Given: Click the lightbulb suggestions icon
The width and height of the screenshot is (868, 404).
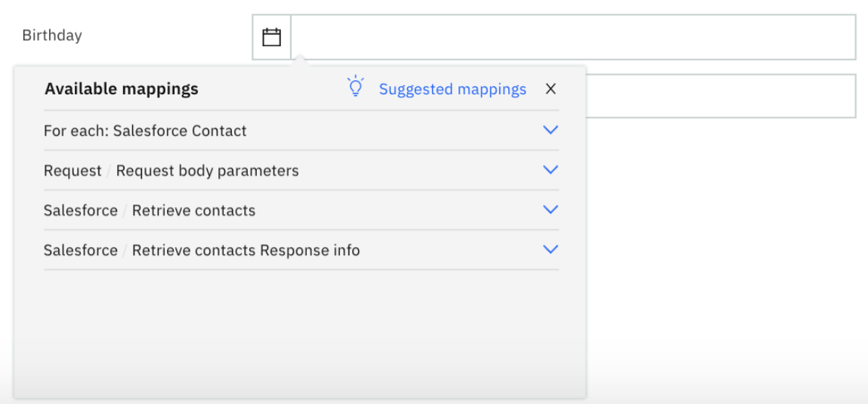Looking at the screenshot, I should (355, 86).
